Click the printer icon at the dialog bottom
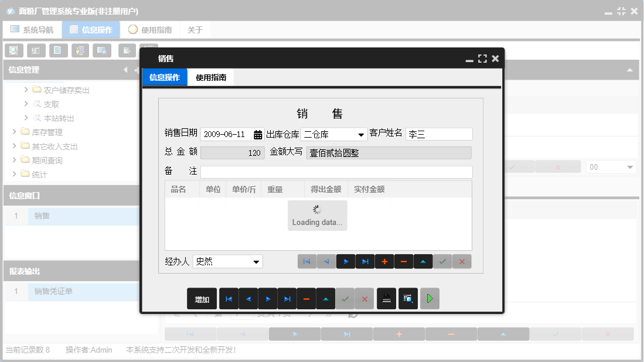Viewport: 644px width, 362px height. tap(387, 298)
